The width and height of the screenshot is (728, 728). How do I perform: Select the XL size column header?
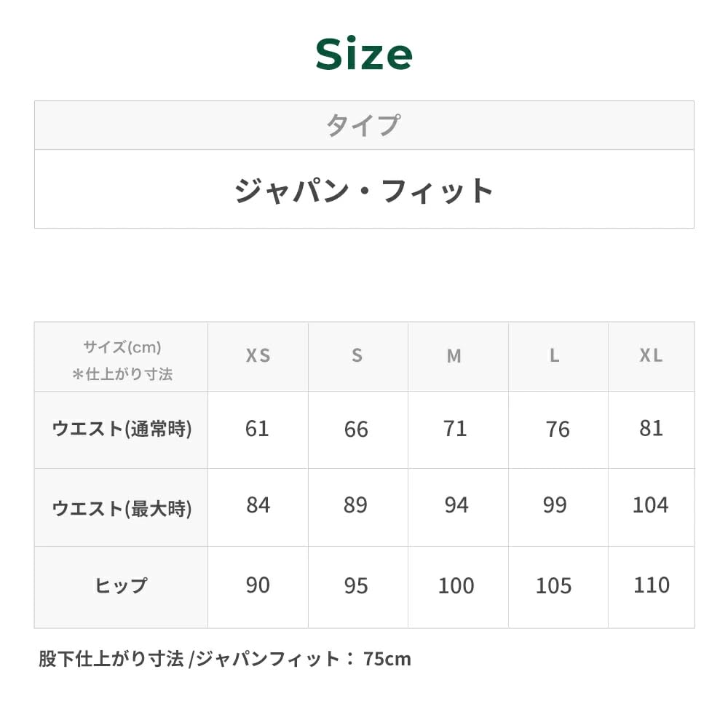651,356
